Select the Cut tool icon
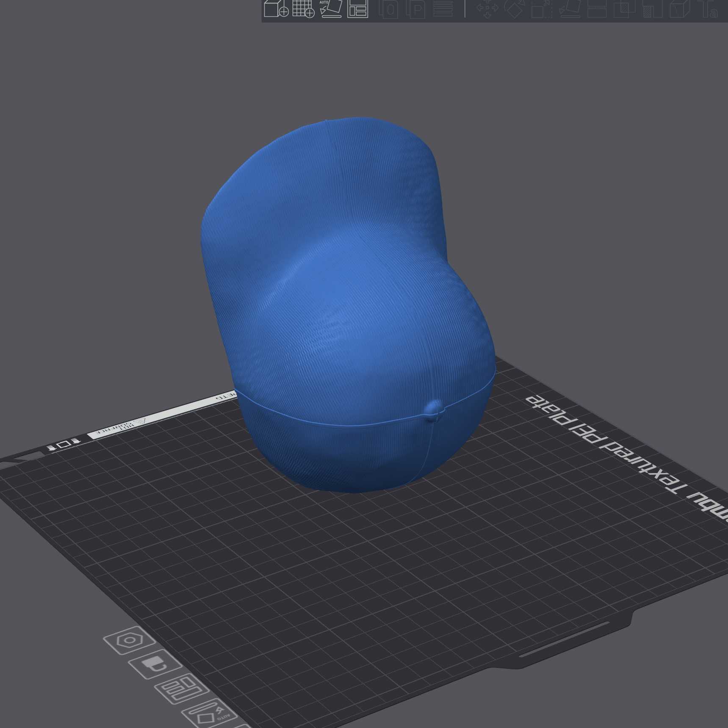The height and width of the screenshot is (728, 728). click(x=597, y=8)
